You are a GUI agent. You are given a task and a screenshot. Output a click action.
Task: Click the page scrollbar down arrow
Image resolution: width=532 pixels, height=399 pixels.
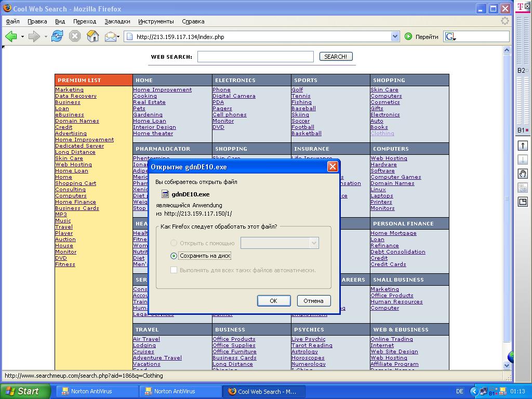[x=507, y=366]
